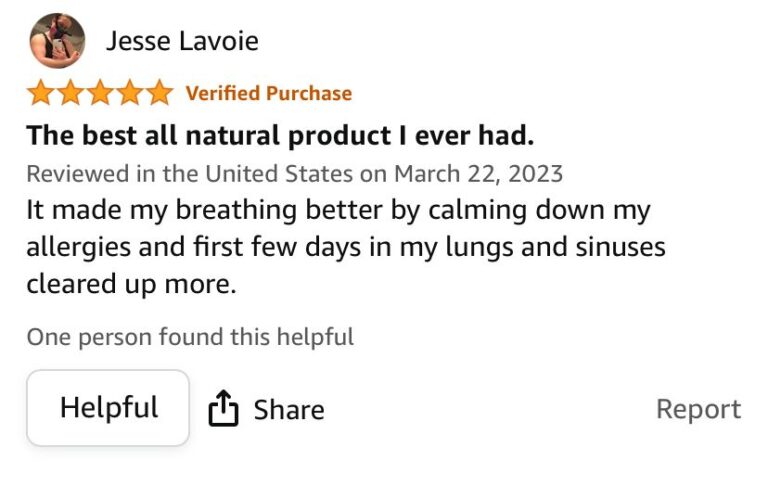Screen dimensions: 768x498
Task: Click the fourth rating star
Action: coord(130,93)
